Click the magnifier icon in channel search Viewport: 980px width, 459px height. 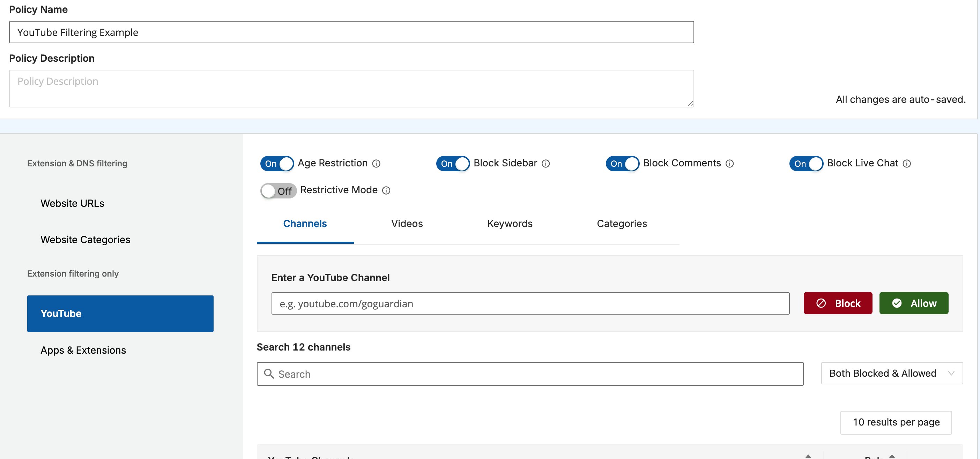(x=269, y=374)
